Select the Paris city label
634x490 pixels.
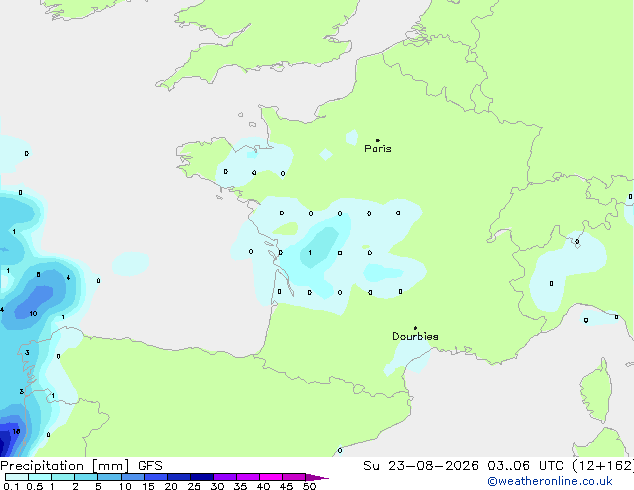pyautogui.click(x=378, y=149)
